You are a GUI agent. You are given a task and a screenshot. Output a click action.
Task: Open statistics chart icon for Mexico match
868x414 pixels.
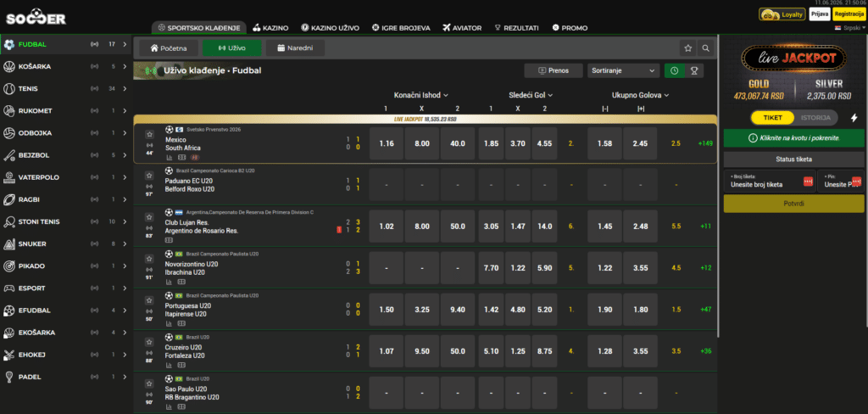point(170,158)
